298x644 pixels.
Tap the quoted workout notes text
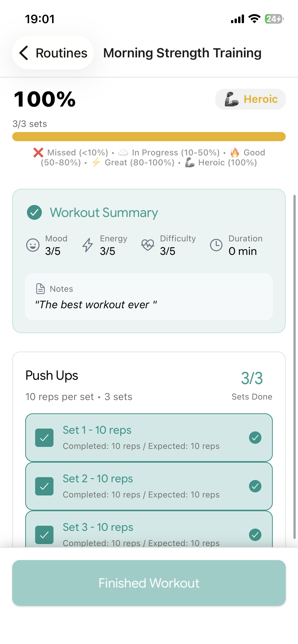pos(96,304)
